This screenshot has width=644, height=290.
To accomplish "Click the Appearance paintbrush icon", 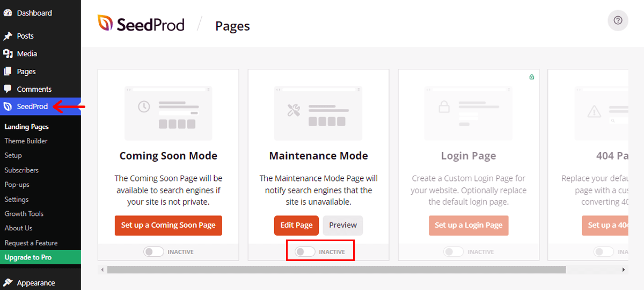I will click(8, 283).
